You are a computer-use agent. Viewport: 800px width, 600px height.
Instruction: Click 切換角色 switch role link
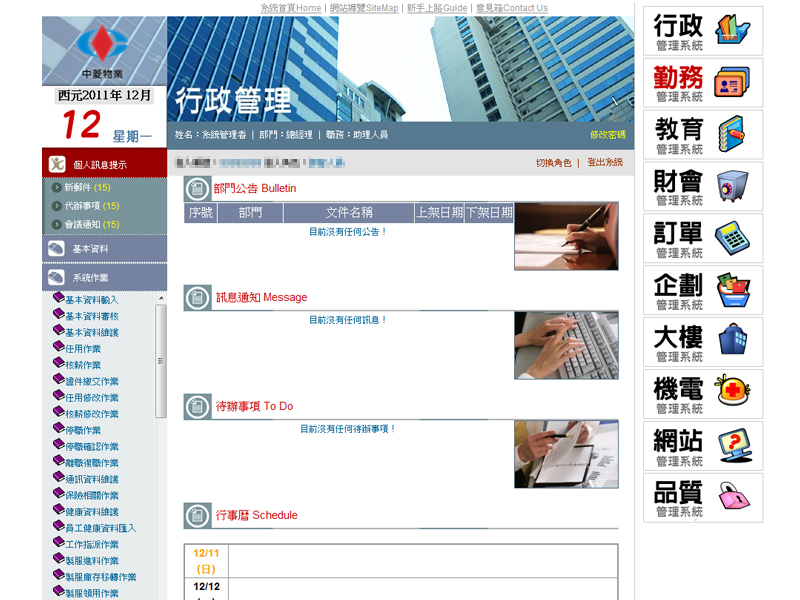[x=553, y=163]
